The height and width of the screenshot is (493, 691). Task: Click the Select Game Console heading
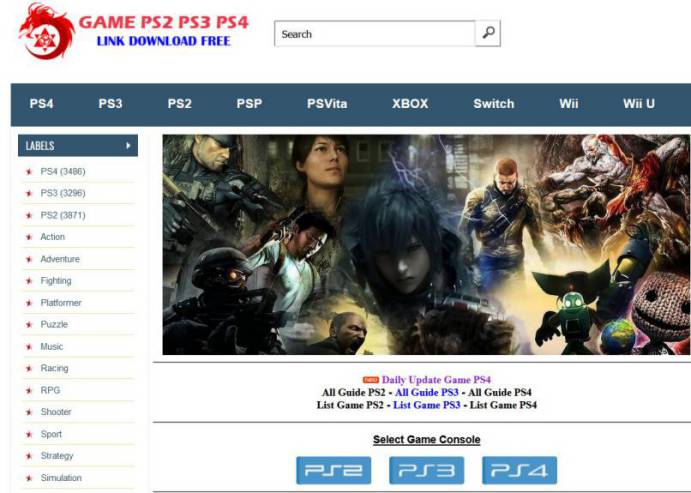[427, 440]
